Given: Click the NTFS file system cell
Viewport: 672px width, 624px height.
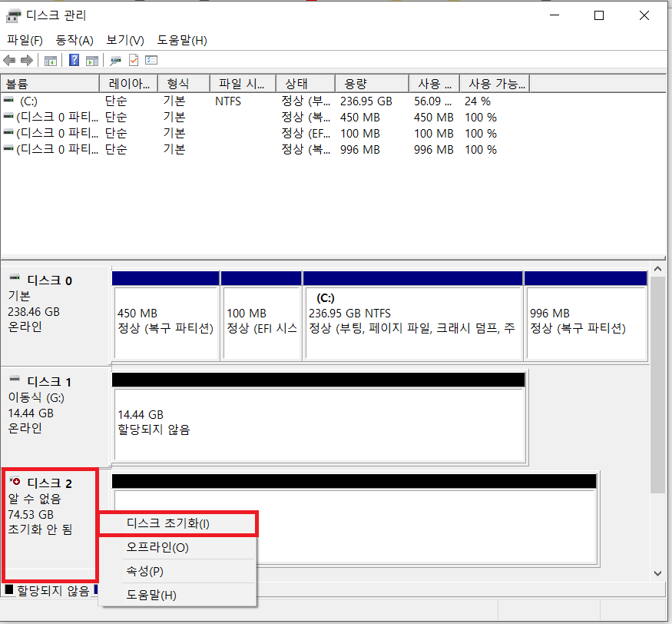Looking at the screenshot, I should click(x=228, y=101).
